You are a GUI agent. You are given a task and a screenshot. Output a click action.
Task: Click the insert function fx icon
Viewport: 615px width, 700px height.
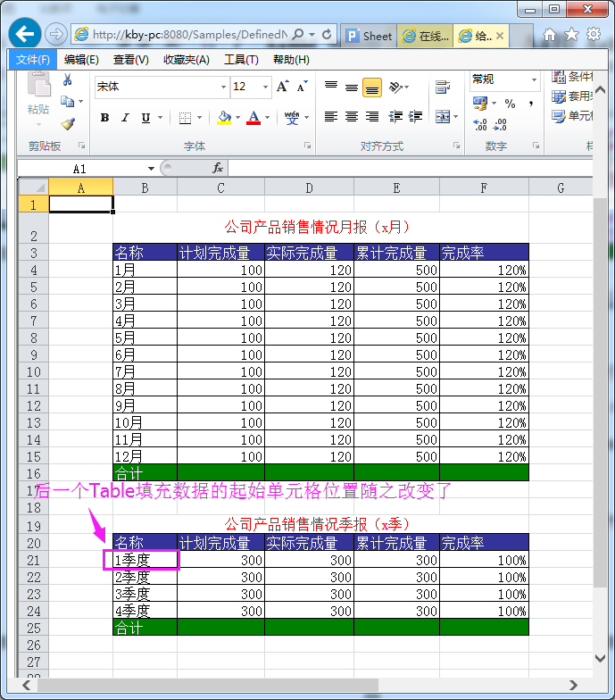(x=217, y=168)
